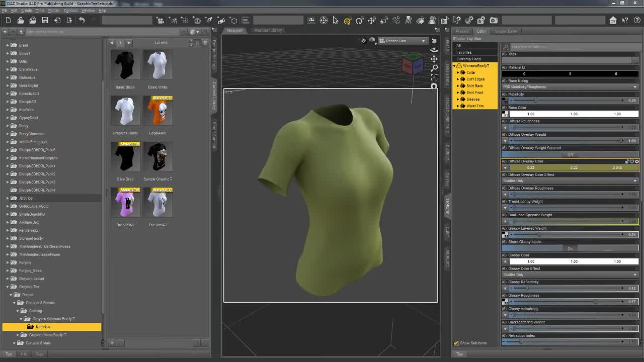644x362 pixels.
Task: Collapse Greybro Tee folder
Action: click(x=8, y=287)
